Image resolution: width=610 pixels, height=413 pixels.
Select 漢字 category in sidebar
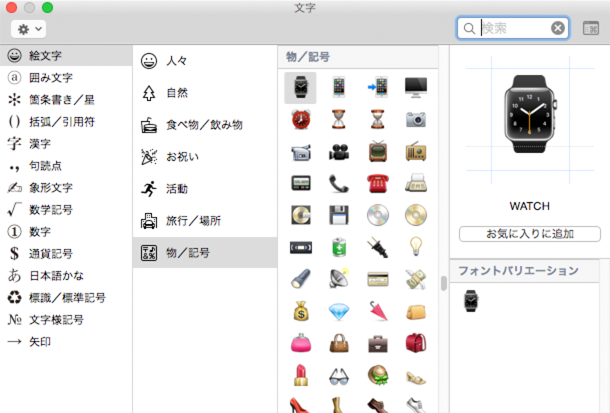66,144
